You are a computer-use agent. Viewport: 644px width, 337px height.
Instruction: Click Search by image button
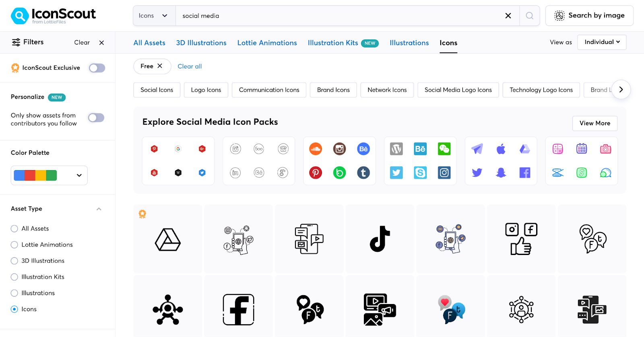[589, 16]
